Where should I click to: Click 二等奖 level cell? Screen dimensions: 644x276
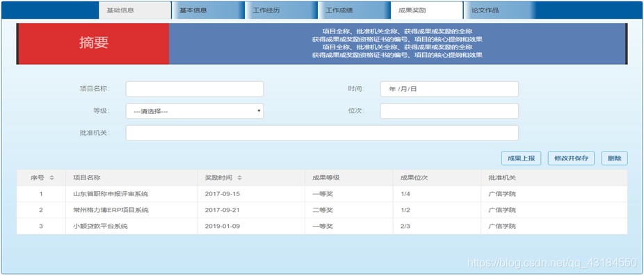click(x=348, y=210)
